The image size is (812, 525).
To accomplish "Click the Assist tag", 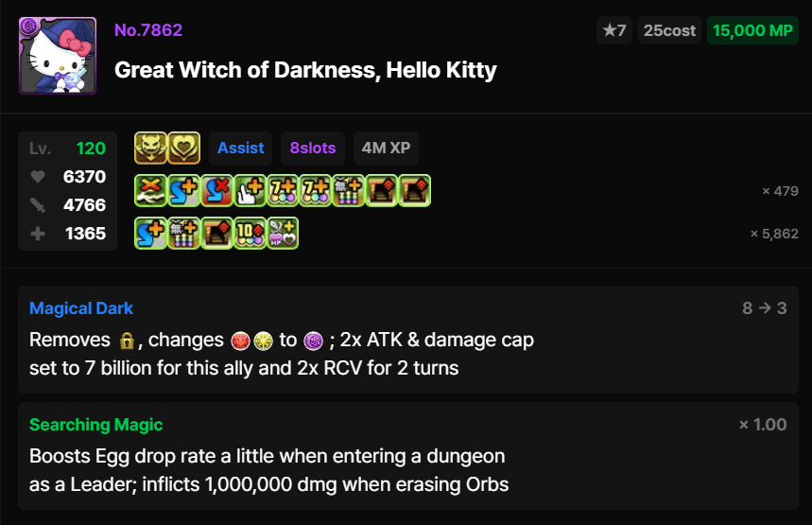I will [x=241, y=149].
